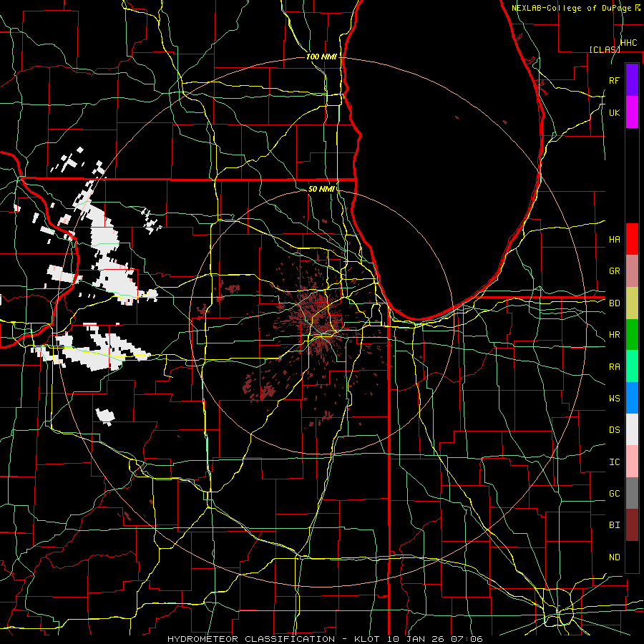This screenshot has width=644, height=644.
Task: Click the HA legend label
Action: tap(615, 240)
